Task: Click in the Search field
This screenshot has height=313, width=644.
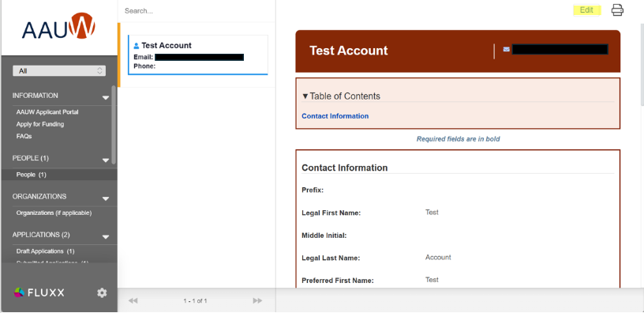Action: [x=197, y=11]
